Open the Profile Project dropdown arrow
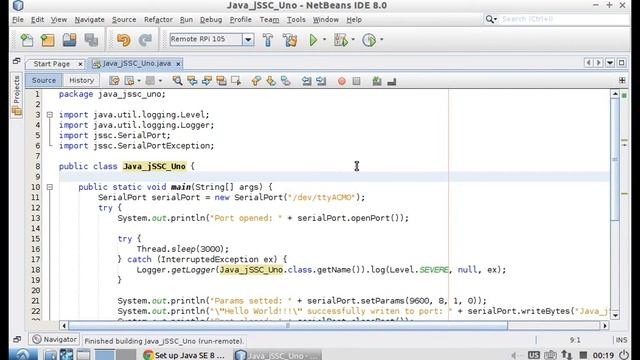 (382, 40)
